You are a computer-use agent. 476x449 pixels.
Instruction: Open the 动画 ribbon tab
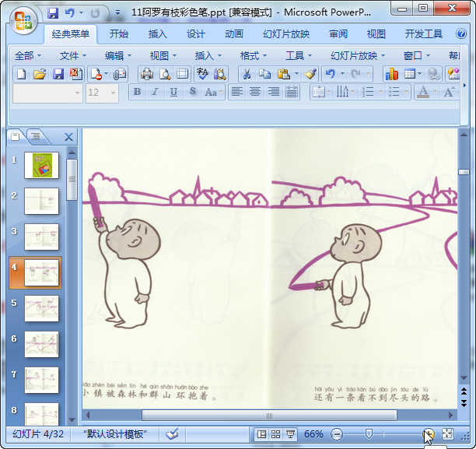pos(234,33)
